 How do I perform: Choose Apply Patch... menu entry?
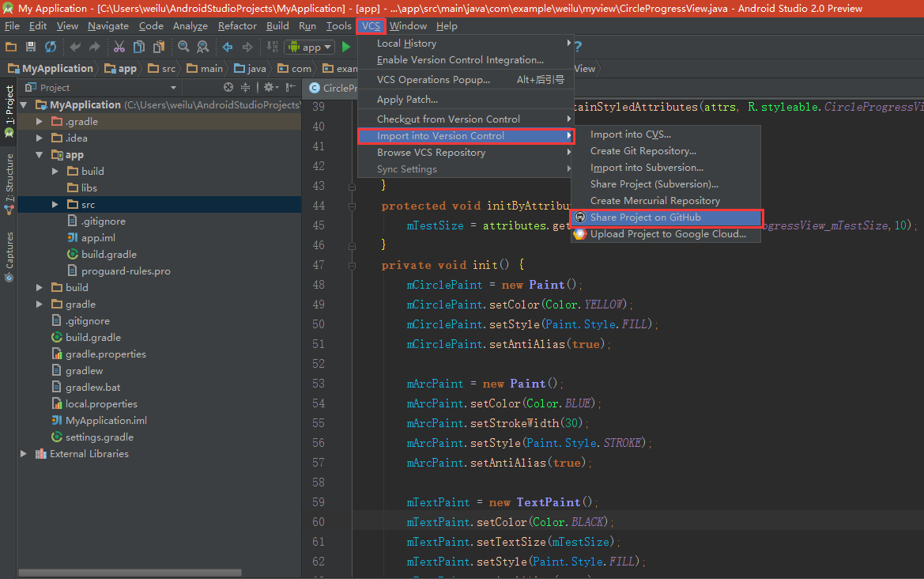[x=466, y=100]
